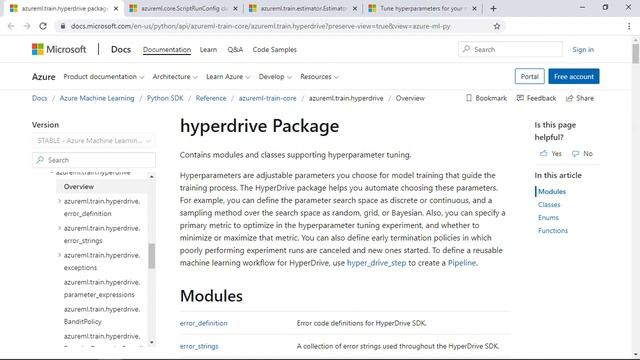This screenshot has width=640, height=360.
Task: Select BanditPolicy in sidebar tree
Action: 102,315
